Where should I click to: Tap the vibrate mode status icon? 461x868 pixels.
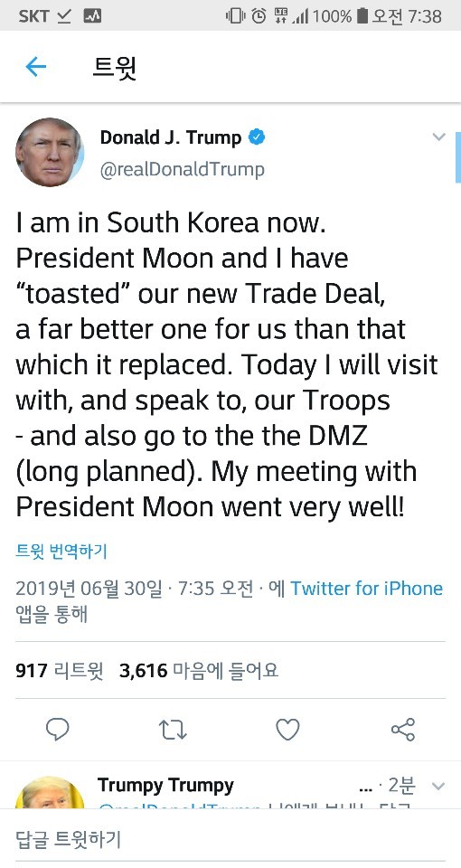tap(235, 15)
